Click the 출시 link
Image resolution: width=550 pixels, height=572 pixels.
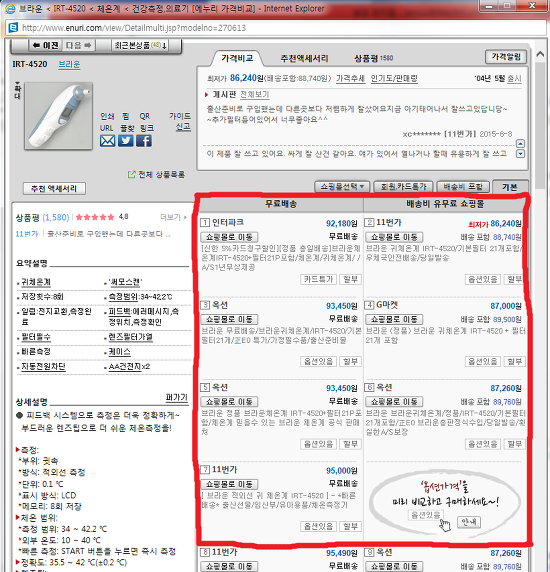pyautogui.click(x=515, y=78)
